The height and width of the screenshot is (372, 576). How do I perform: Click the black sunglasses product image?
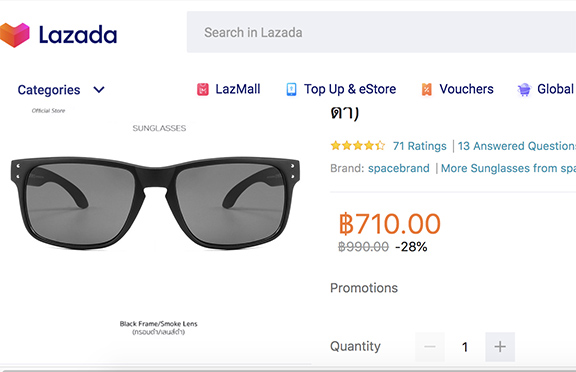tap(155, 203)
